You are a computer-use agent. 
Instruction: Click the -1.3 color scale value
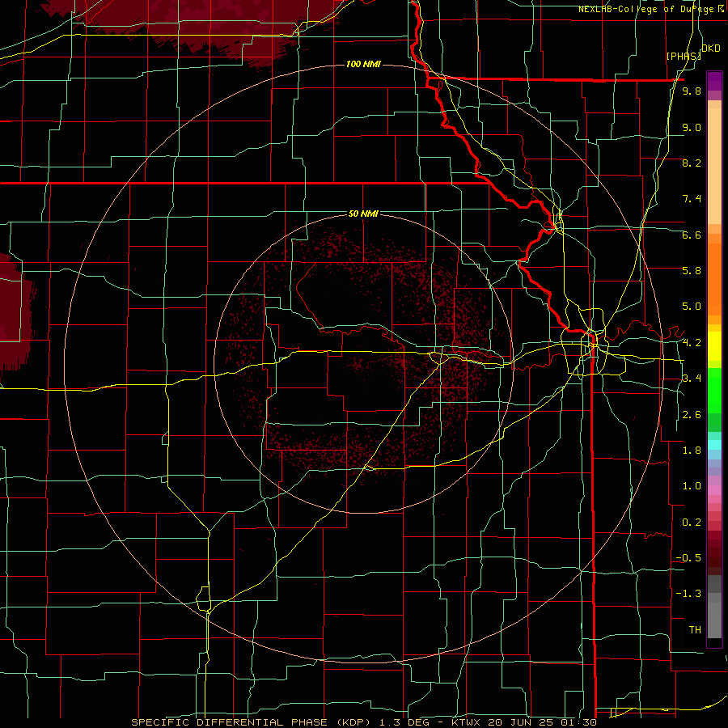[688, 594]
